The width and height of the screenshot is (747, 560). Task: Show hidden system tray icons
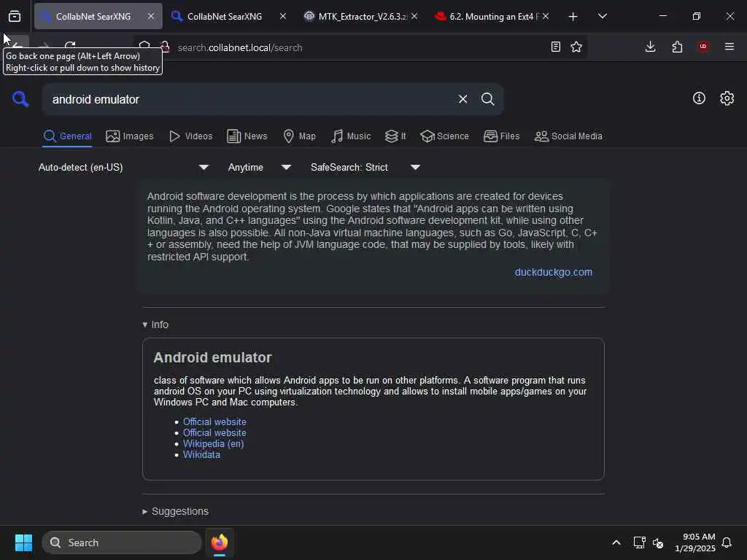(x=616, y=542)
